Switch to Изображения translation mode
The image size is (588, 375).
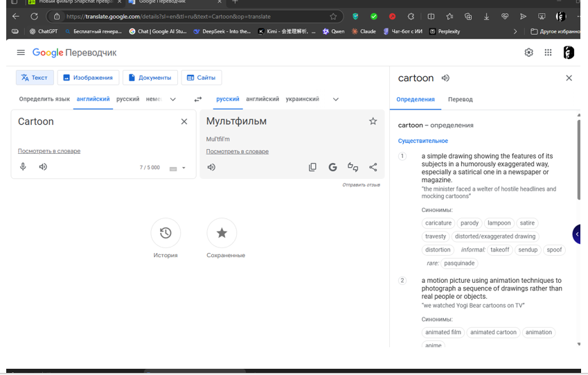click(88, 78)
